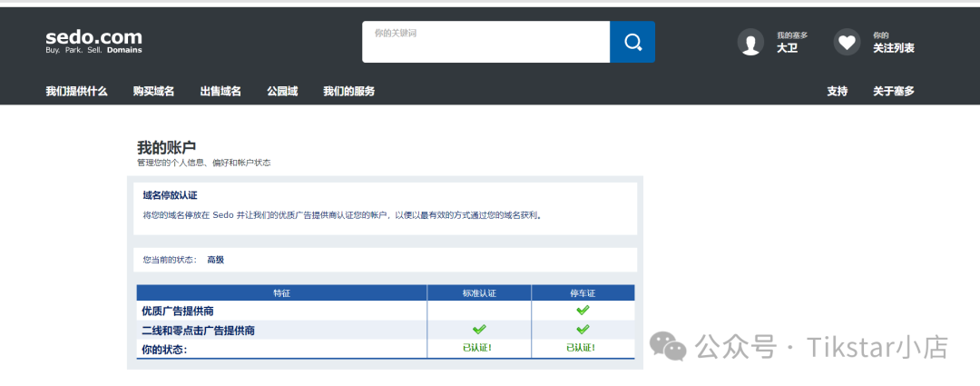The height and width of the screenshot is (386, 980).
Task: Click the sedo.com logo
Action: pos(93,41)
